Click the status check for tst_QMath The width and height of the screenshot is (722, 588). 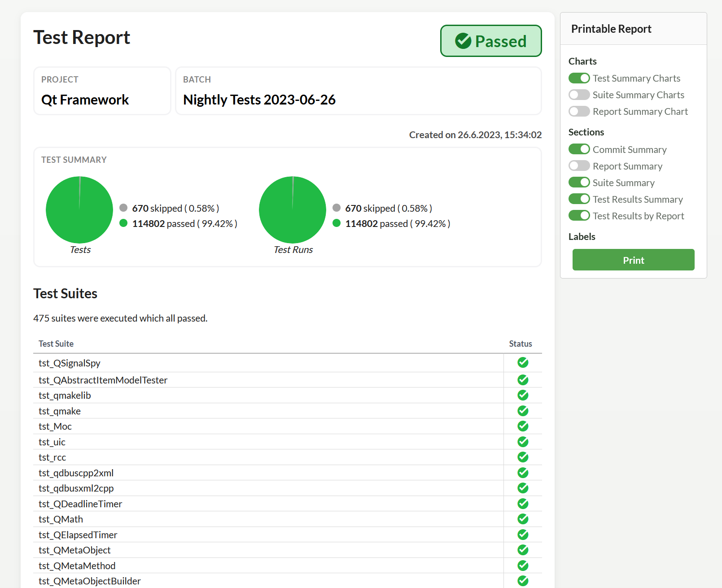click(x=522, y=519)
